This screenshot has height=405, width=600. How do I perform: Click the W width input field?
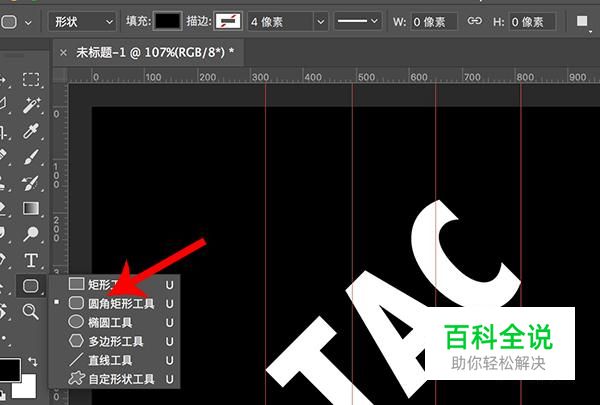[x=434, y=22]
